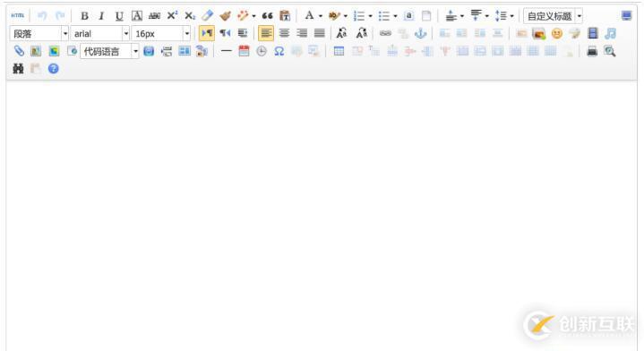Screen dimensions: 644x351
Task: Expand spacing before paragraph arrow
Action: tap(462, 16)
